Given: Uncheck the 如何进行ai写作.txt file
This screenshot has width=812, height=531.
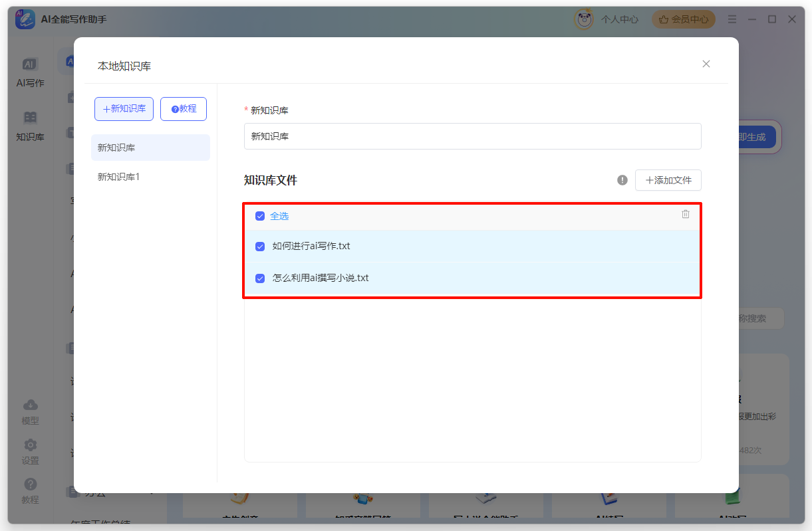Looking at the screenshot, I should pos(259,246).
